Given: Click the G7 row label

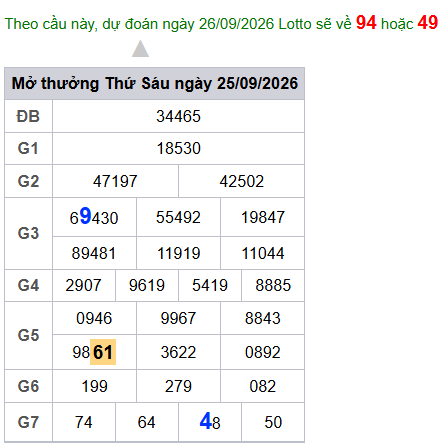Looking at the screenshot, I should point(28,422).
